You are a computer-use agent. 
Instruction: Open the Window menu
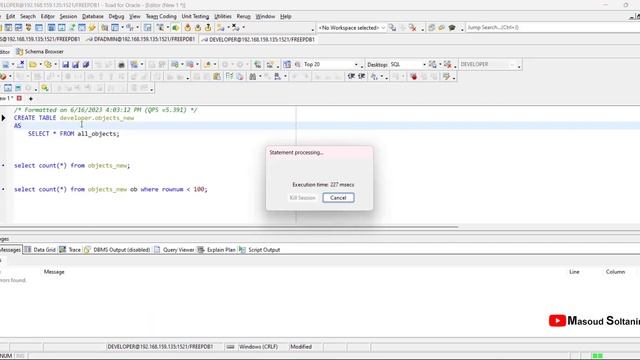click(265, 16)
